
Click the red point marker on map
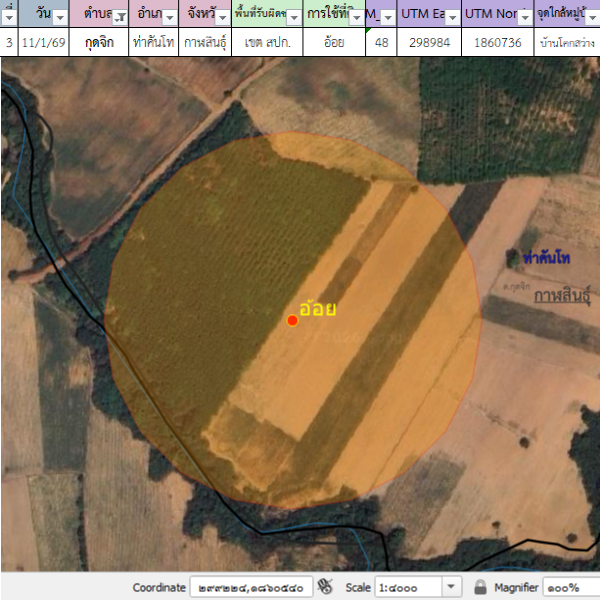(292, 320)
